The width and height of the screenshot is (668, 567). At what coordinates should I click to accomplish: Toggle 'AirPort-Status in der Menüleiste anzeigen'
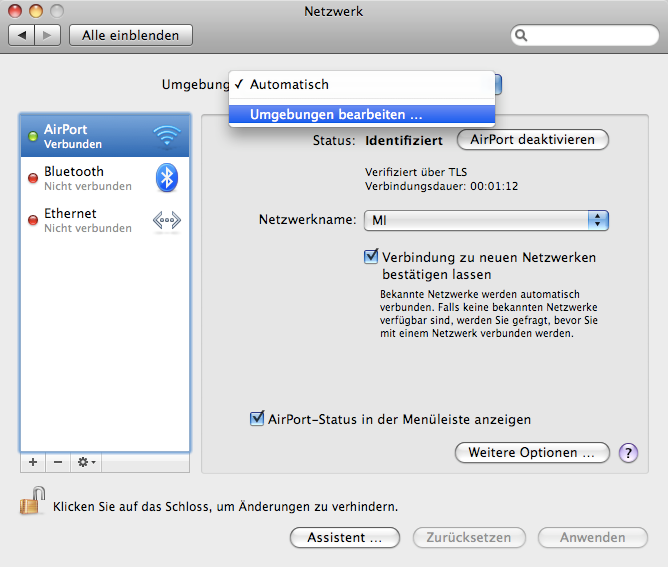tap(257, 418)
